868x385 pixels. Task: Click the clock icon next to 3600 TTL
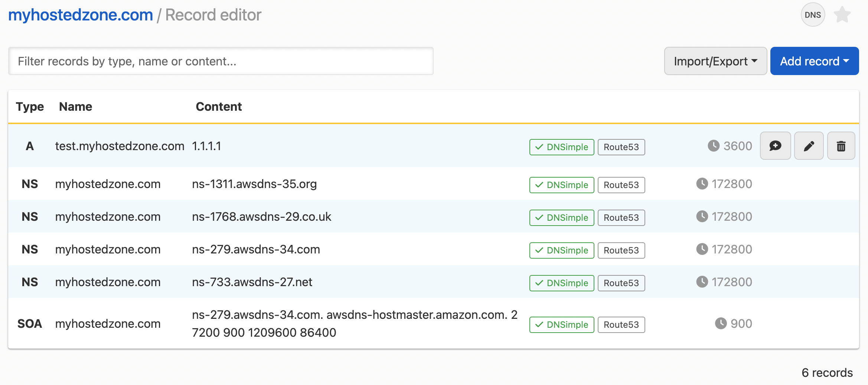pos(713,146)
